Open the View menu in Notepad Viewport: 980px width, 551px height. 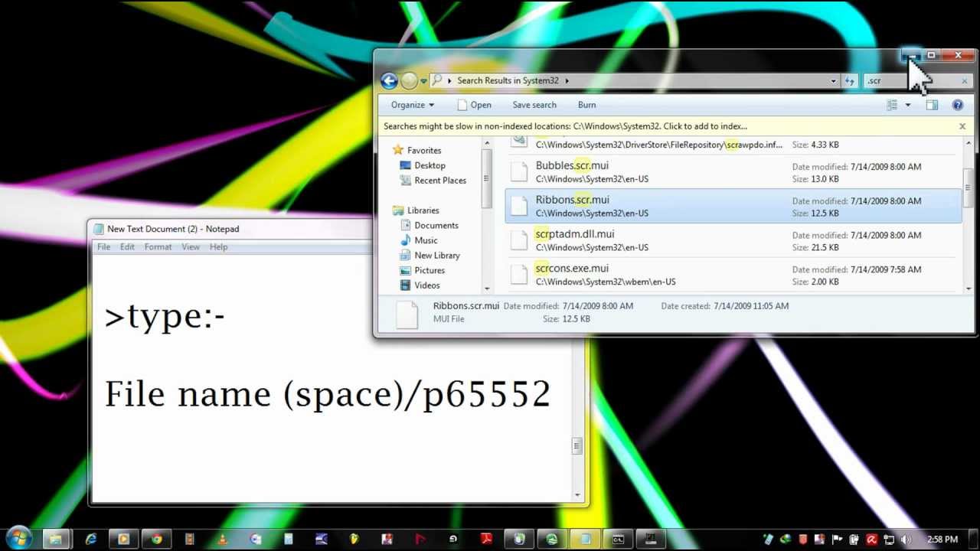pos(190,246)
